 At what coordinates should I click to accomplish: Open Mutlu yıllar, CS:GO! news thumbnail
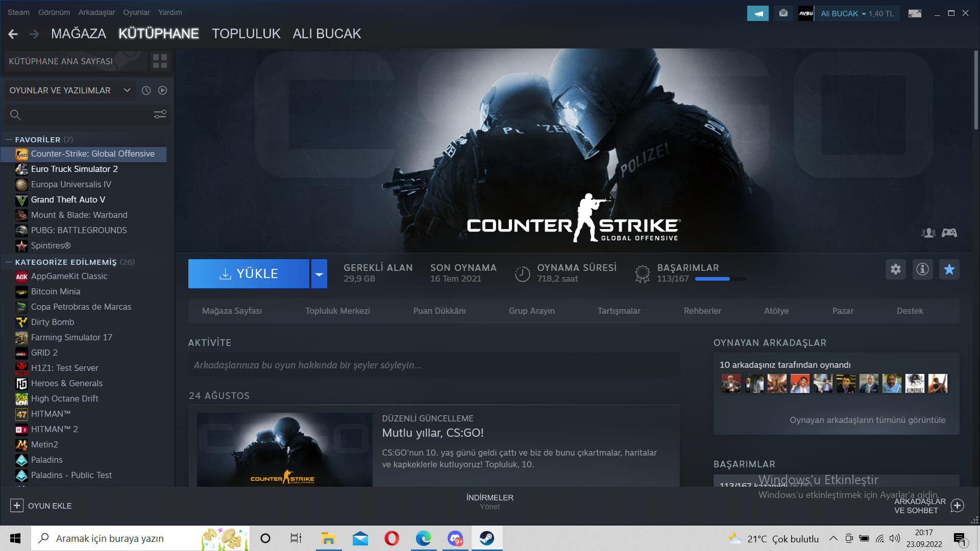click(285, 449)
